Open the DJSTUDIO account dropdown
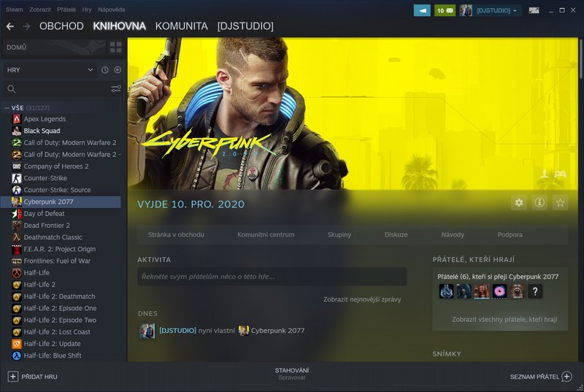 tap(497, 10)
